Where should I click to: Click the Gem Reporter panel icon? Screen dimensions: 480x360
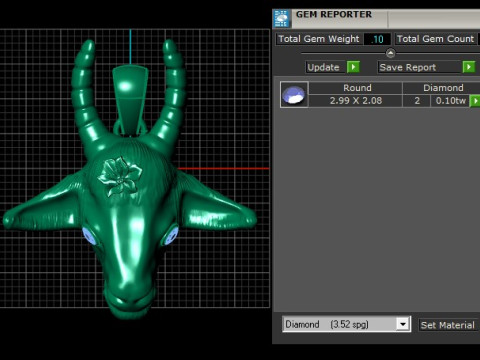[281, 18]
